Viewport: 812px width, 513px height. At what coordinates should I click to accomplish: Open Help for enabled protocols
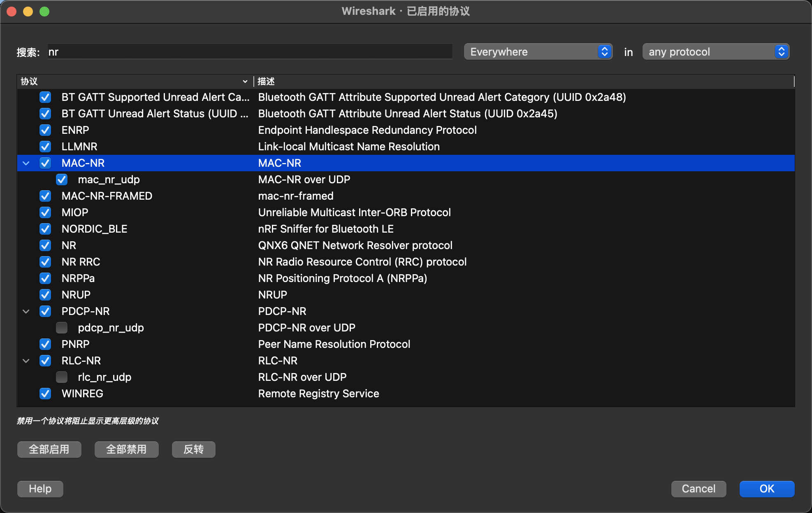[x=40, y=489]
